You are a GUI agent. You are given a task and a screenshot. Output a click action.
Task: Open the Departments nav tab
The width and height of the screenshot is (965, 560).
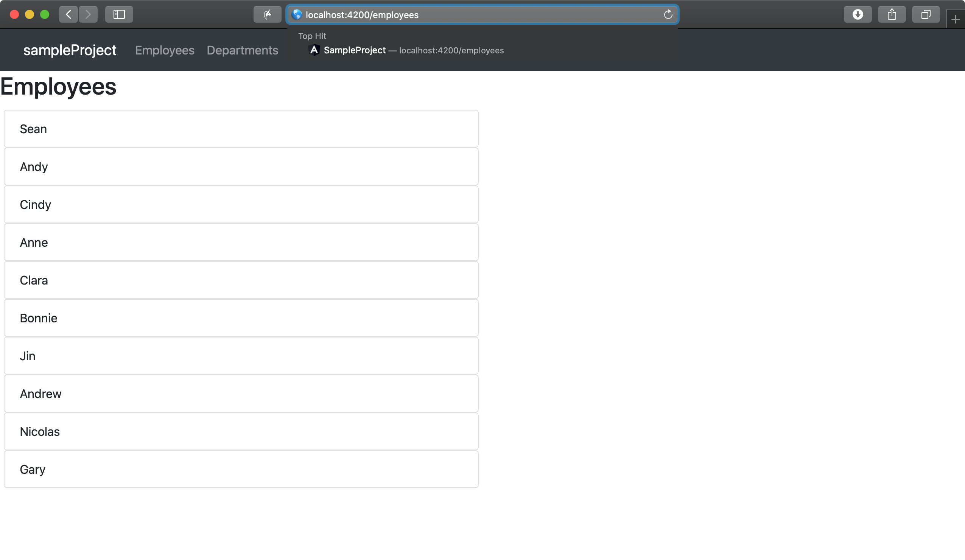[x=243, y=51]
